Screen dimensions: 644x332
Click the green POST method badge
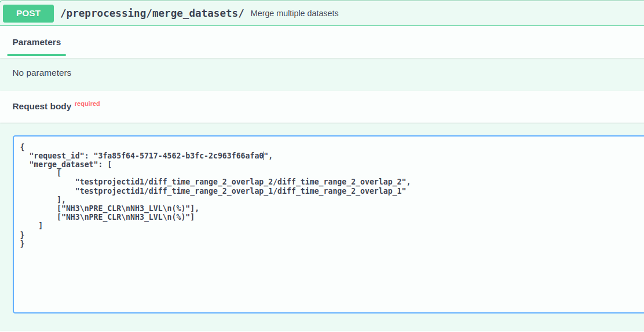(x=28, y=13)
